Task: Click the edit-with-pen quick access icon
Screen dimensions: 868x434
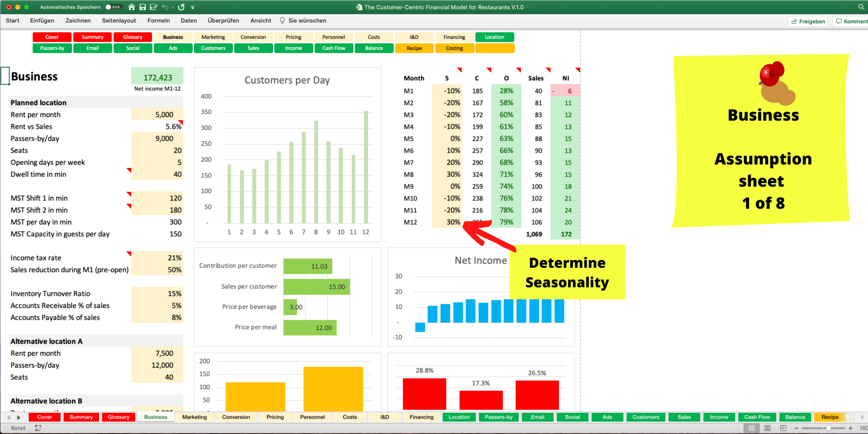Action: (153, 7)
